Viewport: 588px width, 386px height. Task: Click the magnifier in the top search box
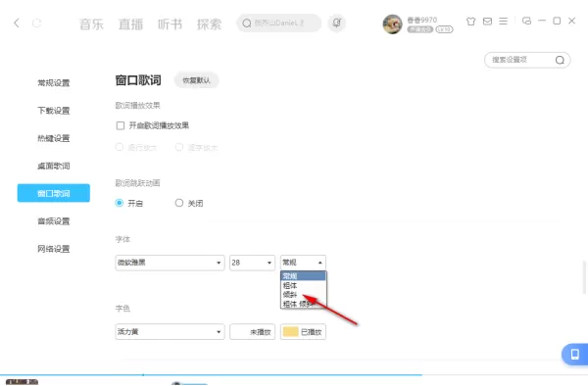[246, 24]
